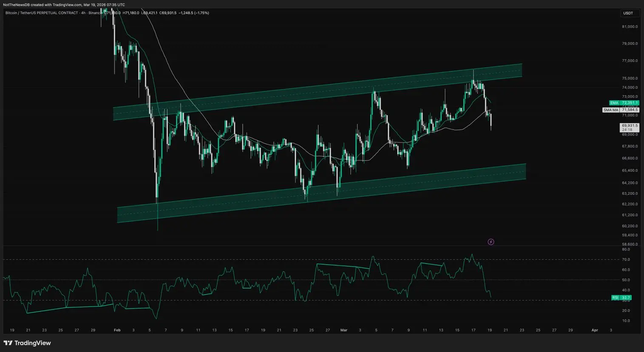Click the current price 69,931.5 countdown label
Image resolution: width=644 pixels, height=352 pixels.
pyautogui.click(x=629, y=128)
